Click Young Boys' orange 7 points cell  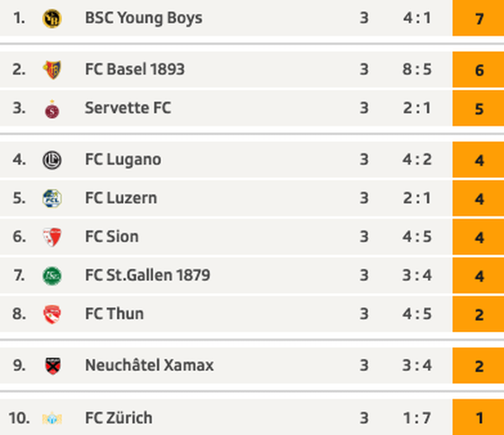click(478, 18)
